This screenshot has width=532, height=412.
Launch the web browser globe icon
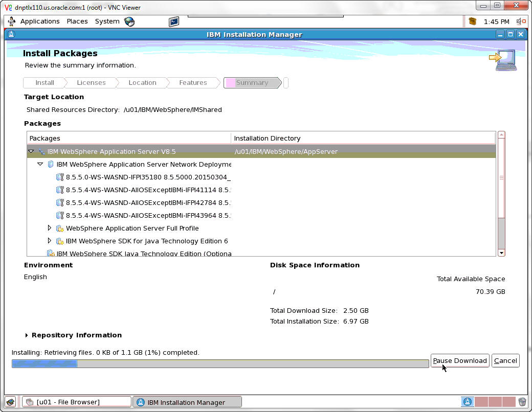[x=129, y=21]
